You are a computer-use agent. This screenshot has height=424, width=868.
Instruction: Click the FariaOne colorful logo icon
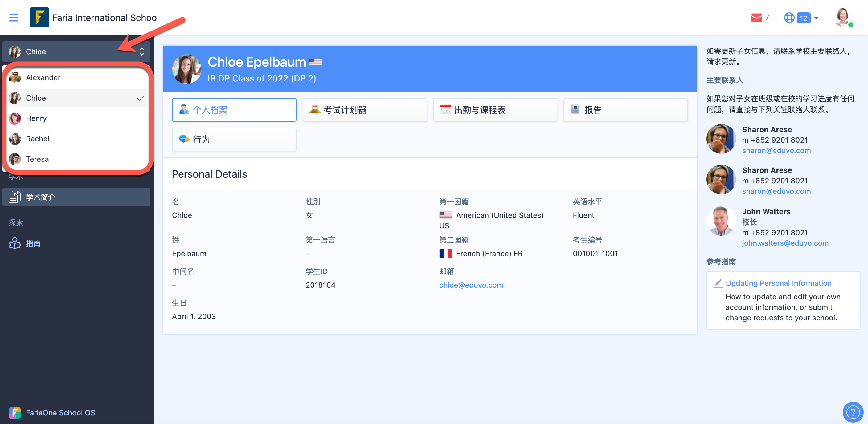14,413
